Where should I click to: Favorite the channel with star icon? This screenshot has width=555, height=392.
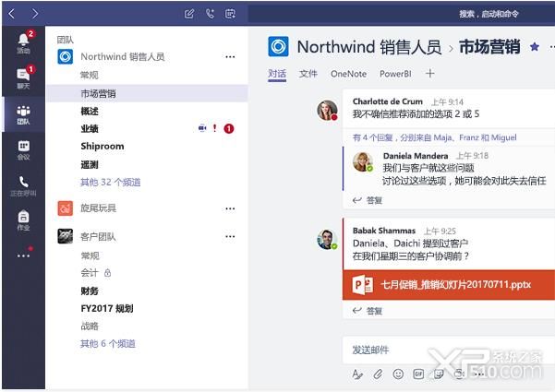[535, 46]
